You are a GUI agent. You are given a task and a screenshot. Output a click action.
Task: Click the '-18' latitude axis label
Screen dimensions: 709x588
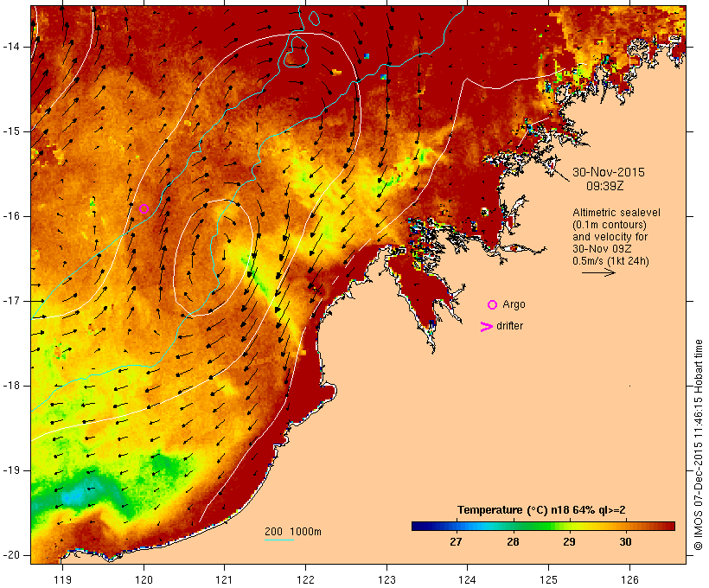[x=10, y=386]
